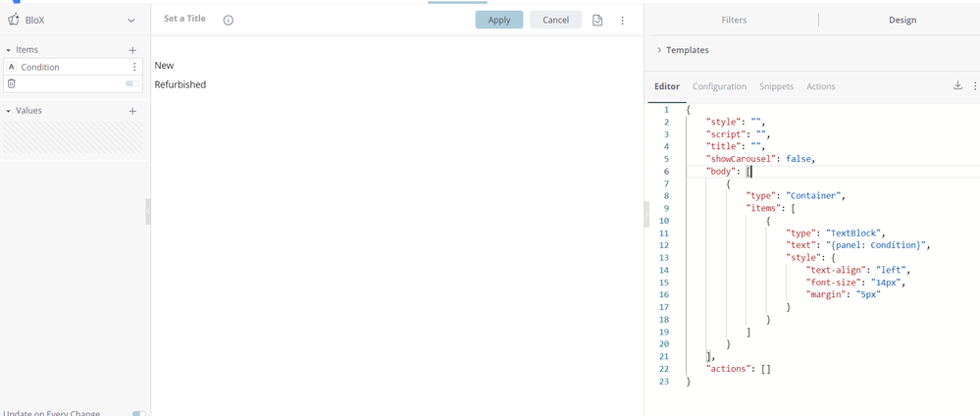Switch to the Configuration tab

[x=719, y=86]
